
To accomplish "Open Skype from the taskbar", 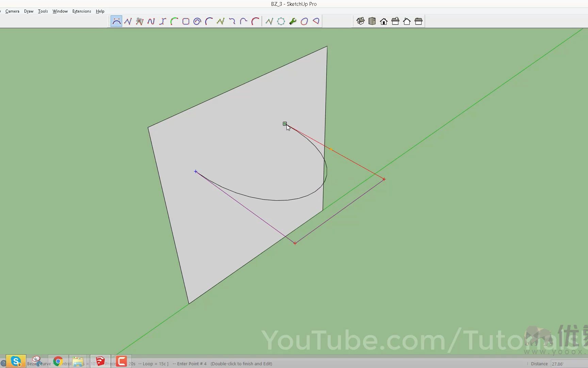I will [16, 361].
